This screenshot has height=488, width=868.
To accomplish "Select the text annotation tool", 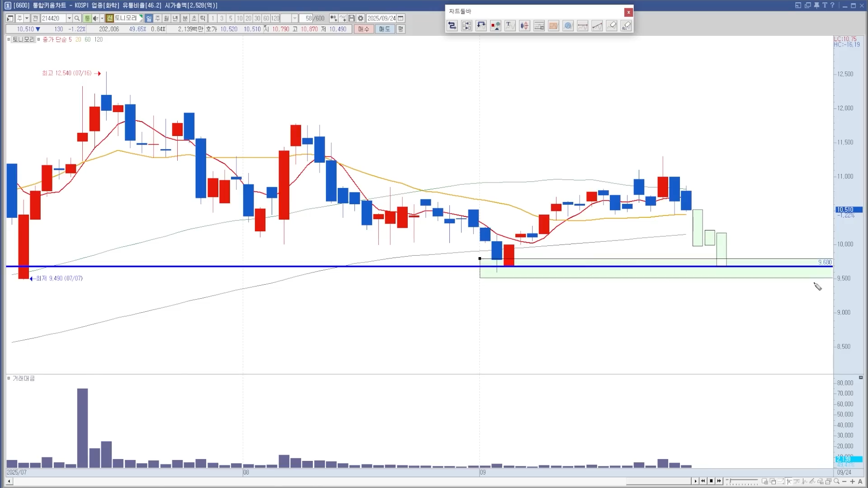I will 510,26.
